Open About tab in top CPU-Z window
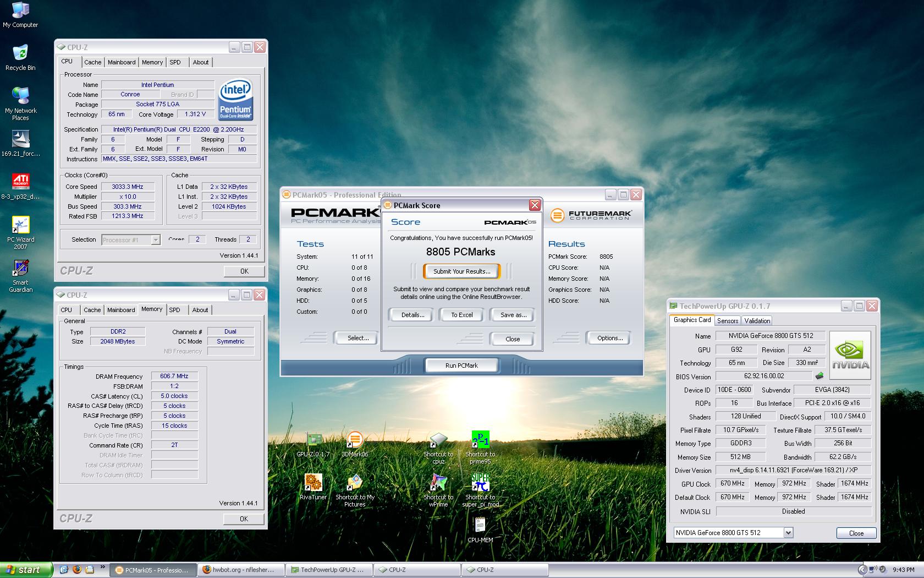Viewport: 924px width, 578px height. tap(201, 62)
